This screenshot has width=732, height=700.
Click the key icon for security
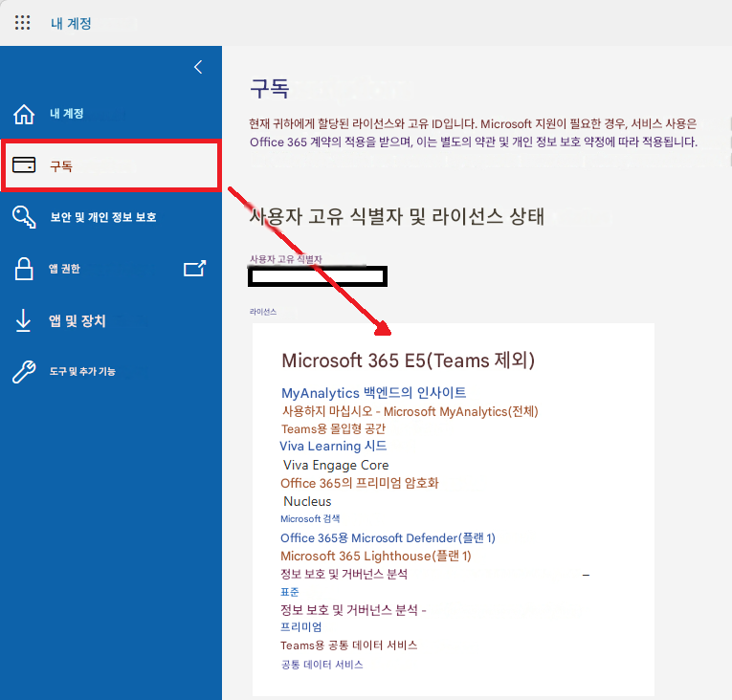click(x=24, y=217)
